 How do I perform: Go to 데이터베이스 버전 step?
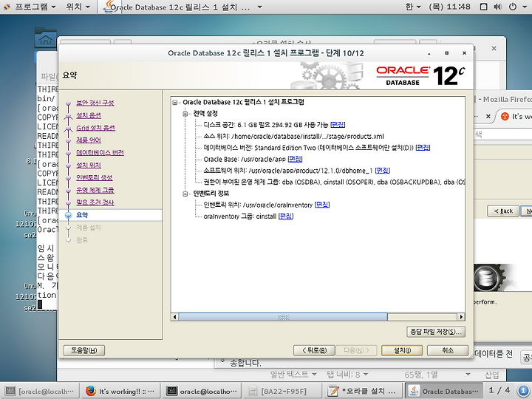coord(100,153)
